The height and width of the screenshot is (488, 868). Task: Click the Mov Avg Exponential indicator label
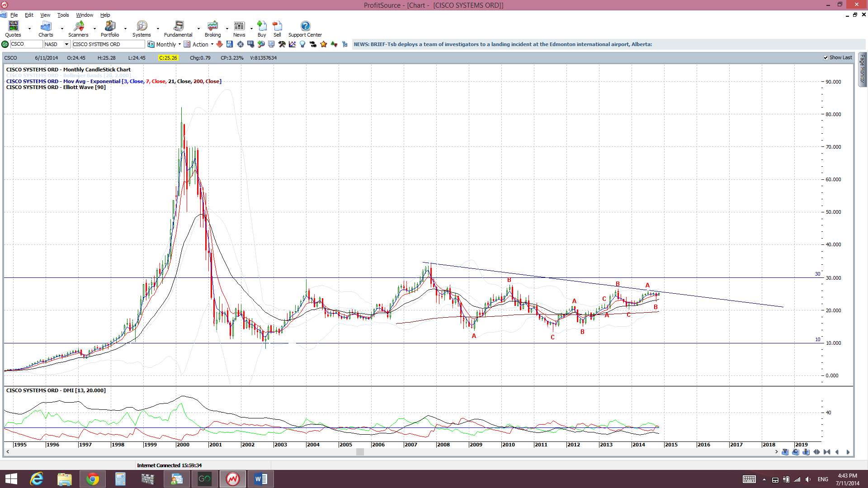[x=113, y=81]
